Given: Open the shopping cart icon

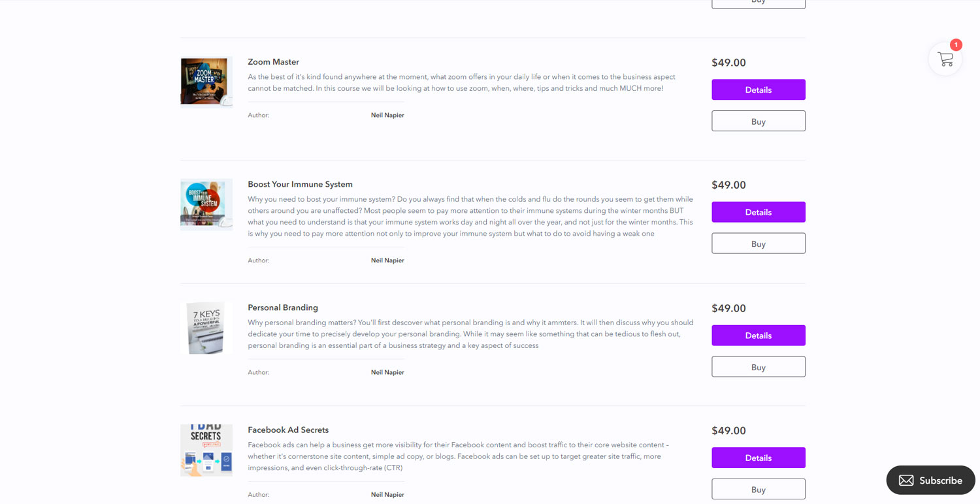Looking at the screenshot, I should coord(945,59).
